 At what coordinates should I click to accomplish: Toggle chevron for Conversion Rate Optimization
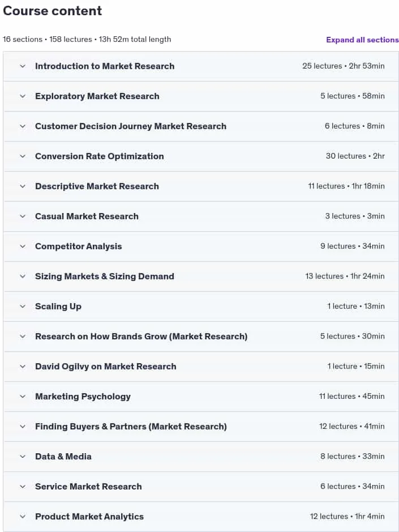23,156
